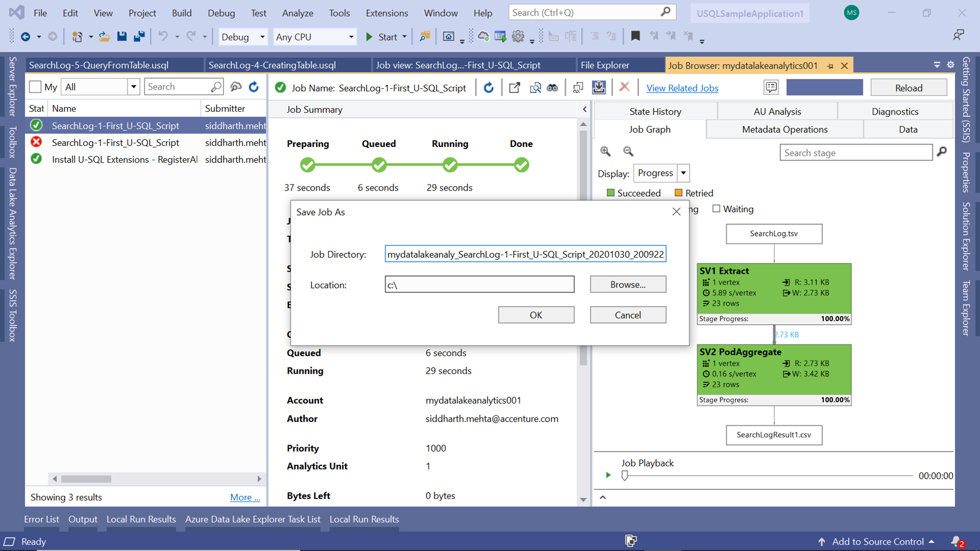Image resolution: width=980 pixels, height=551 pixels.
Task: Click zoom out magnifier in Job Graph
Action: click(628, 151)
